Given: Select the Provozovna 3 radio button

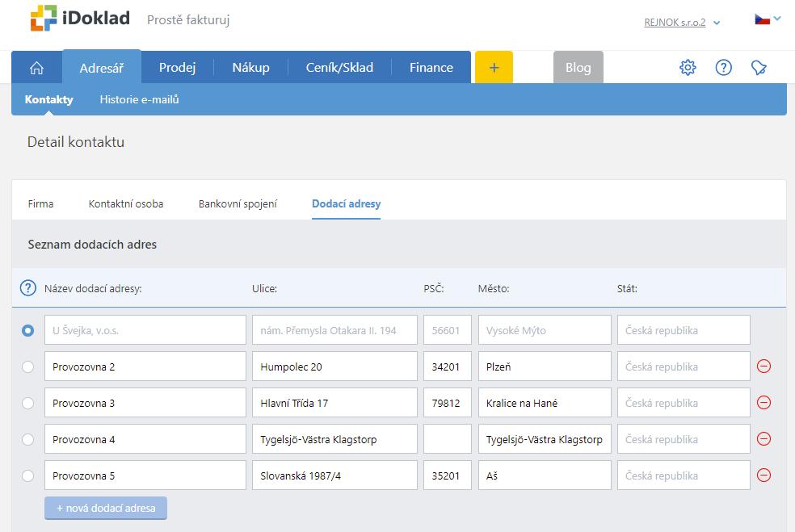Looking at the screenshot, I should click(28, 403).
